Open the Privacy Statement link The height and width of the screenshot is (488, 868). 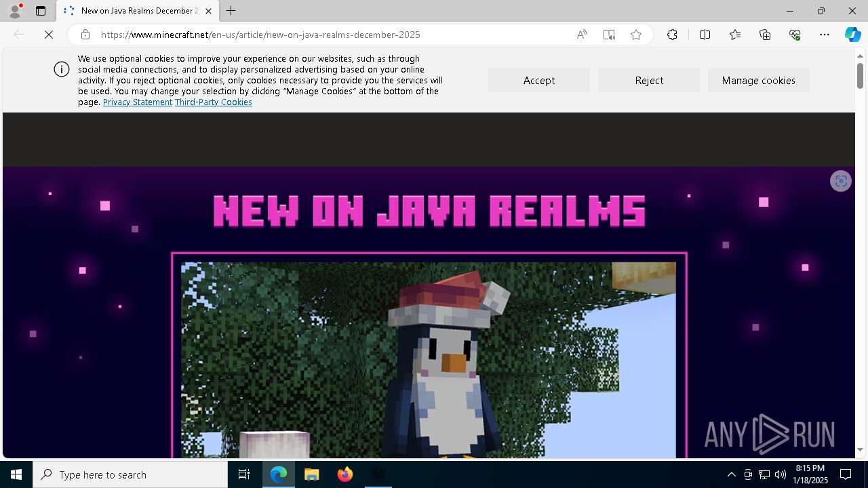click(138, 102)
